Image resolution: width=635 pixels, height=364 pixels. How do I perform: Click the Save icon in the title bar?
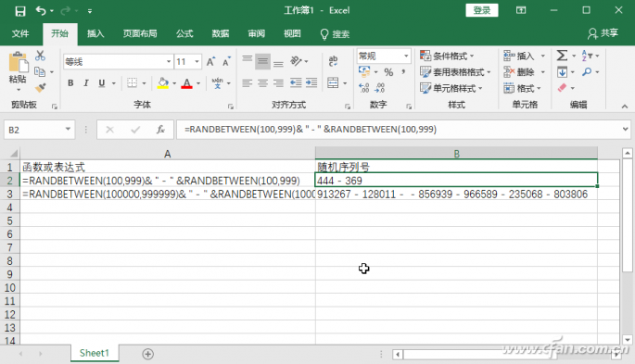click(x=19, y=11)
